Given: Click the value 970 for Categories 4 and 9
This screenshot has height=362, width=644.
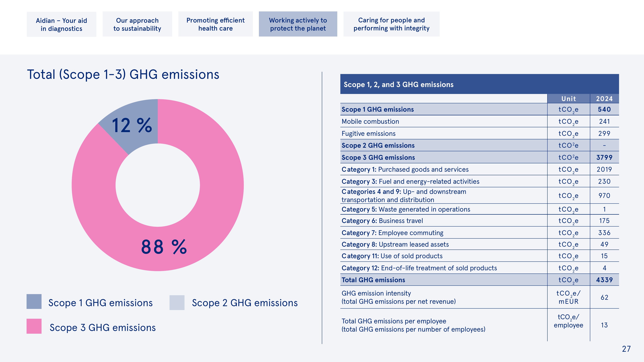Looking at the screenshot, I should pyautogui.click(x=604, y=196).
